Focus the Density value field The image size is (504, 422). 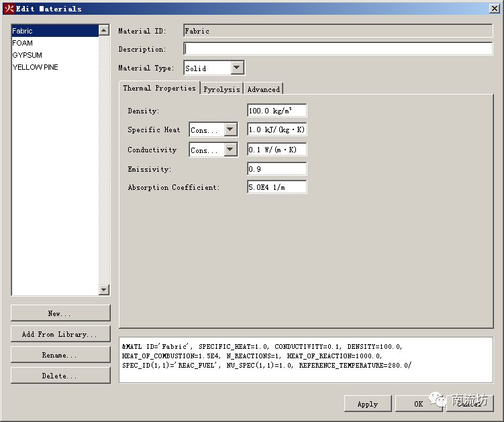point(276,111)
